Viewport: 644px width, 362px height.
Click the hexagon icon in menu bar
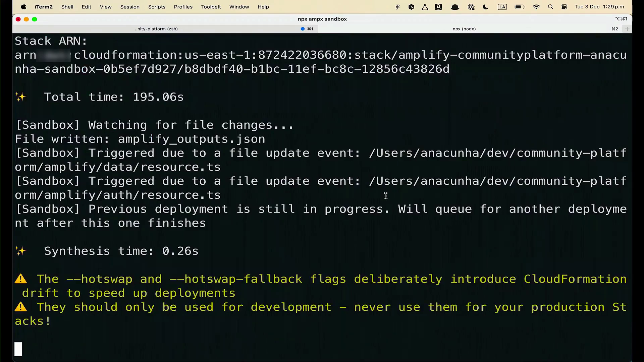click(x=411, y=7)
